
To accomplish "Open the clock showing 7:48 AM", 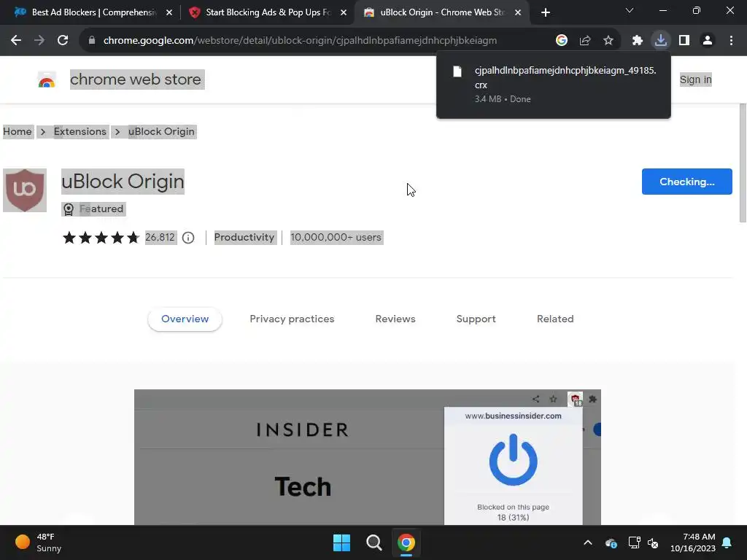I will pos(693,542).
